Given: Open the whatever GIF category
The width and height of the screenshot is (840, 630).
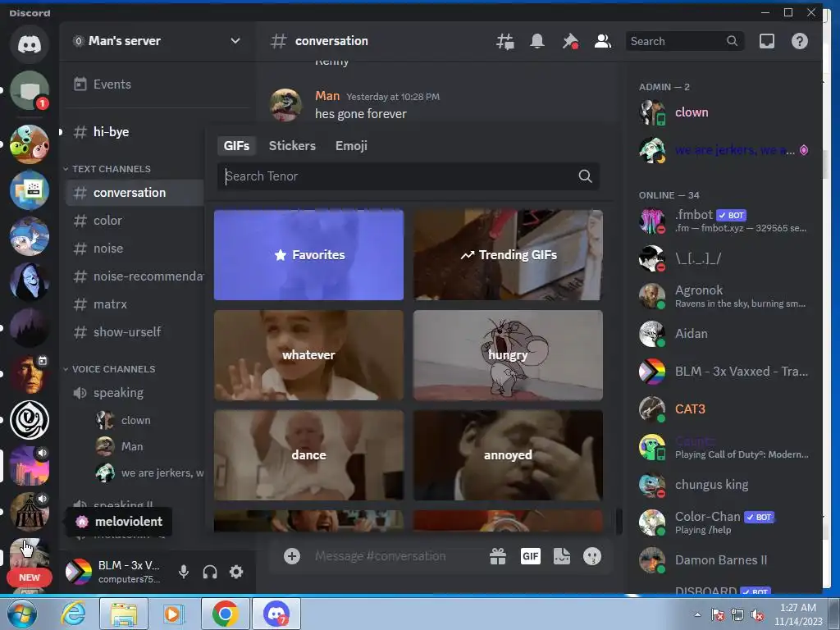Looking at the screenshot, I should [x=308, y=354].
